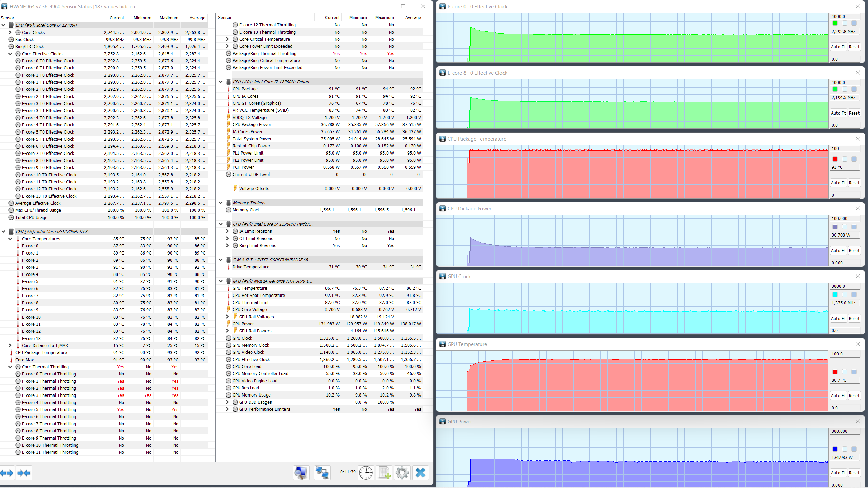Open the monitor magnifier summary icon
Screen dimensions: 868x488
(301, 473)
